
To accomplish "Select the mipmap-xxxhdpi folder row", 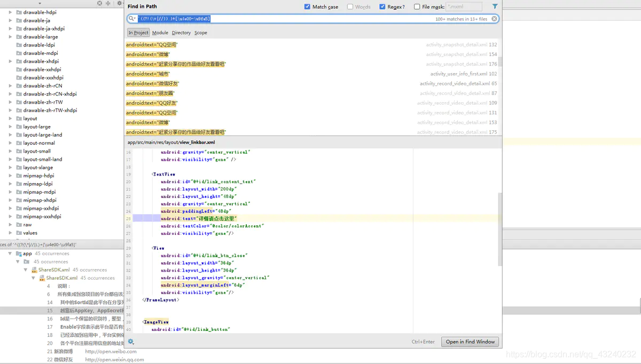I will point(62,217).
